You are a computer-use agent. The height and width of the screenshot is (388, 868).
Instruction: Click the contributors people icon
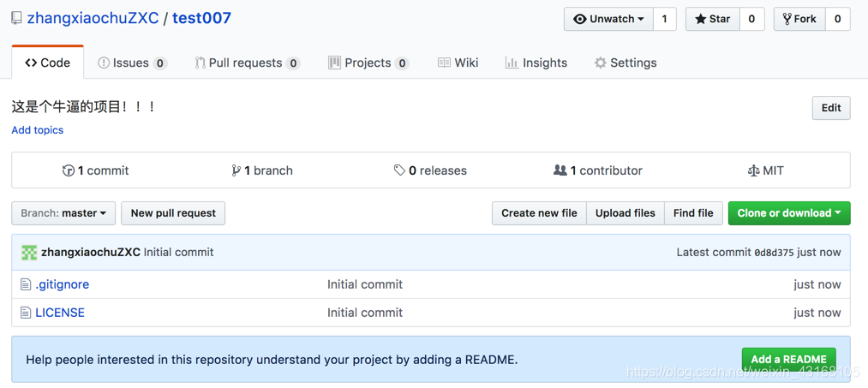pyautogui.click(x=560, y=170)
